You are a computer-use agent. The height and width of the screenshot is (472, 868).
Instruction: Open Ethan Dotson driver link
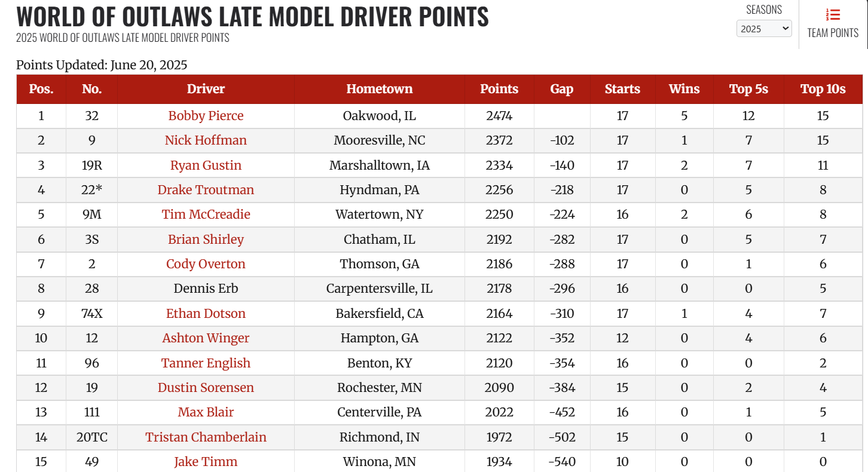(206, 314)
